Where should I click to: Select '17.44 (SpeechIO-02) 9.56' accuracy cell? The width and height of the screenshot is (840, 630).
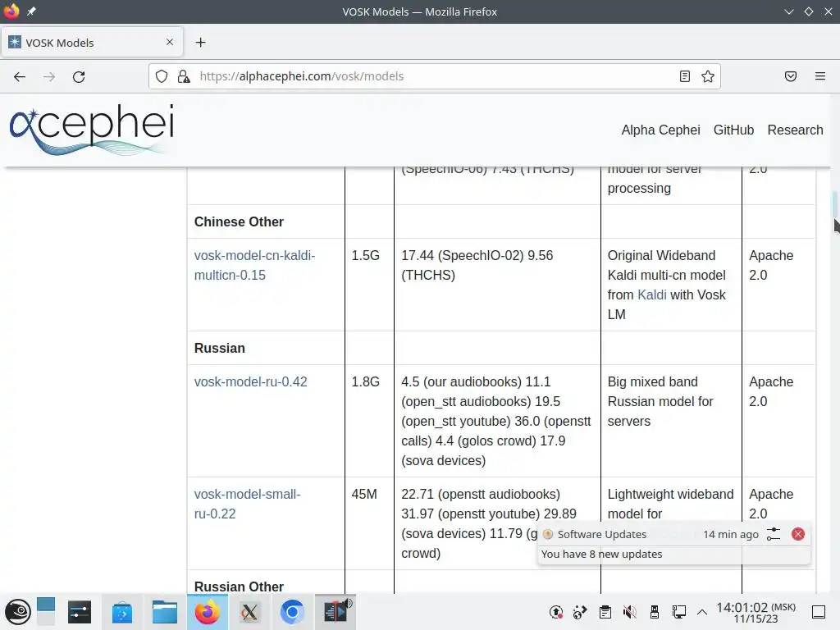(x=497, y=285)
